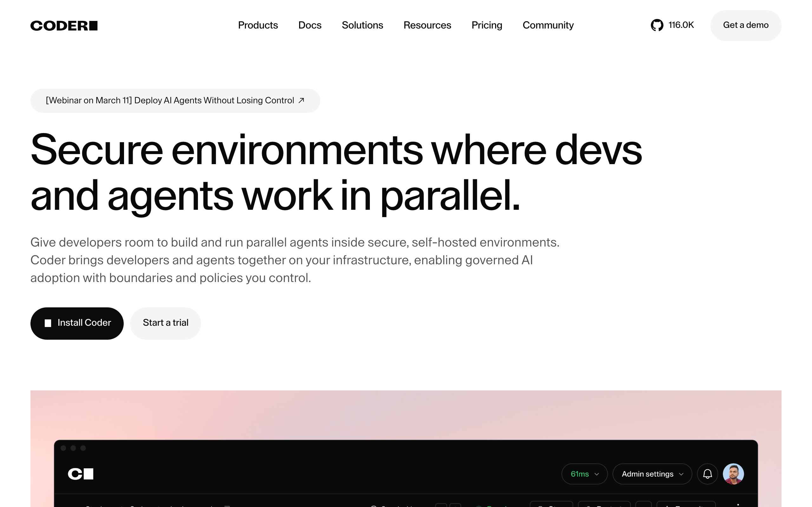812x507 pixels.
Task: Click the user avatar in dashboard preview
Action: [x=733, y=474]
